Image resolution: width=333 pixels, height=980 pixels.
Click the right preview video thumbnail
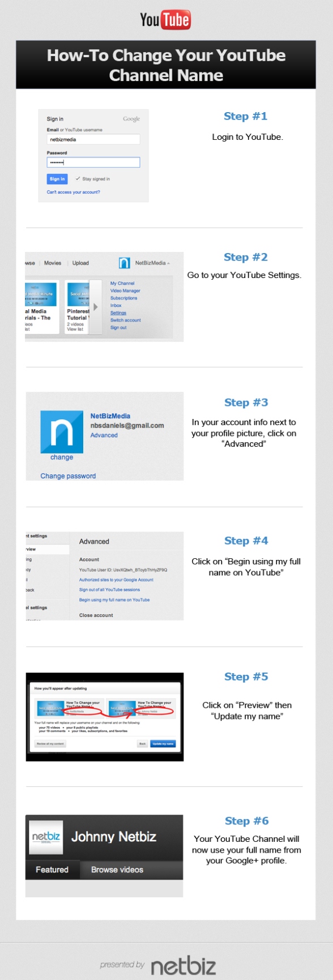122,709
